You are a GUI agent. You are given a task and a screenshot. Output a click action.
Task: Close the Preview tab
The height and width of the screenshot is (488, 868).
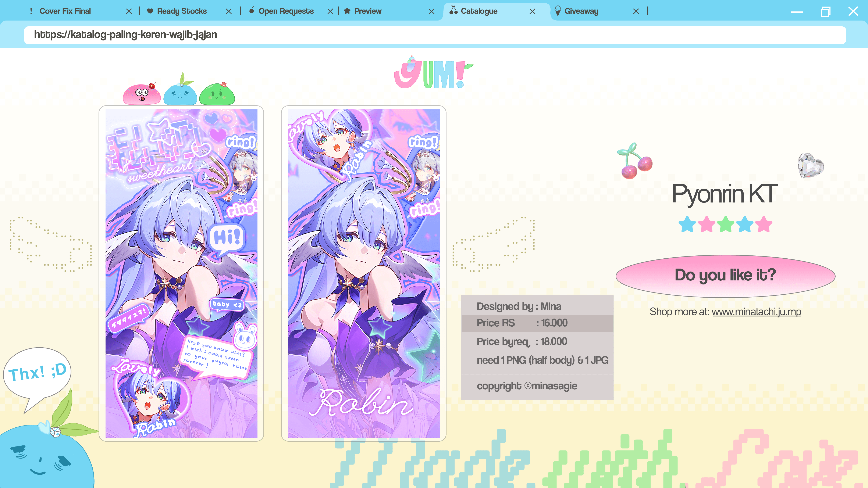(431, 11)
